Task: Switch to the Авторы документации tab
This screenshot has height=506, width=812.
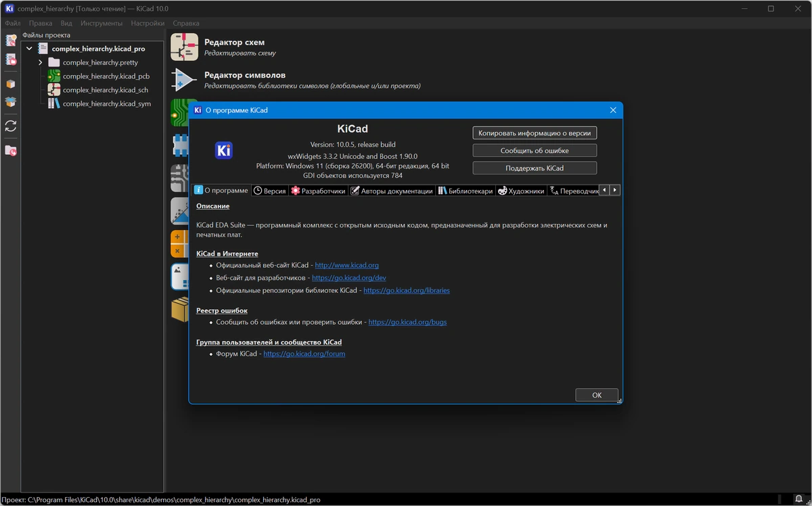Action: (x=392, y=191)
